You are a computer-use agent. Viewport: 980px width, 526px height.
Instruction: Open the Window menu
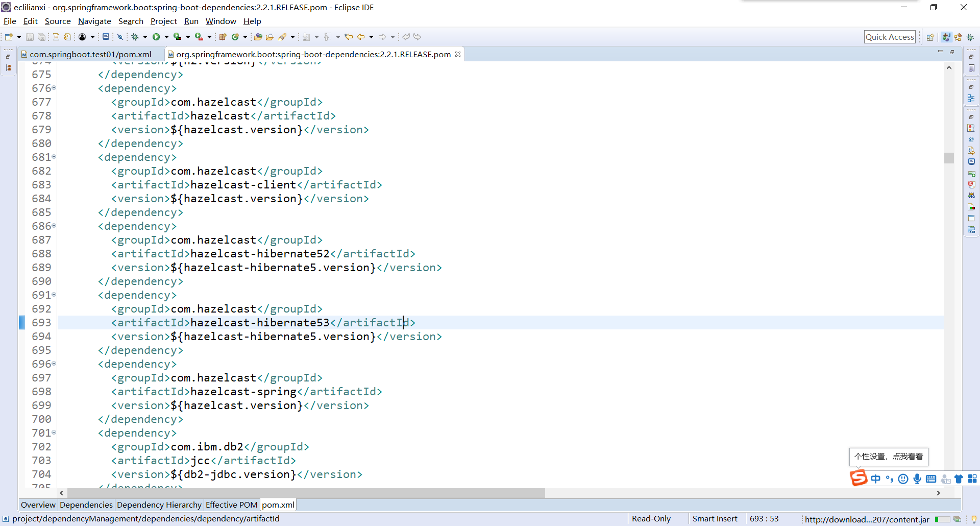click(220, 21)
